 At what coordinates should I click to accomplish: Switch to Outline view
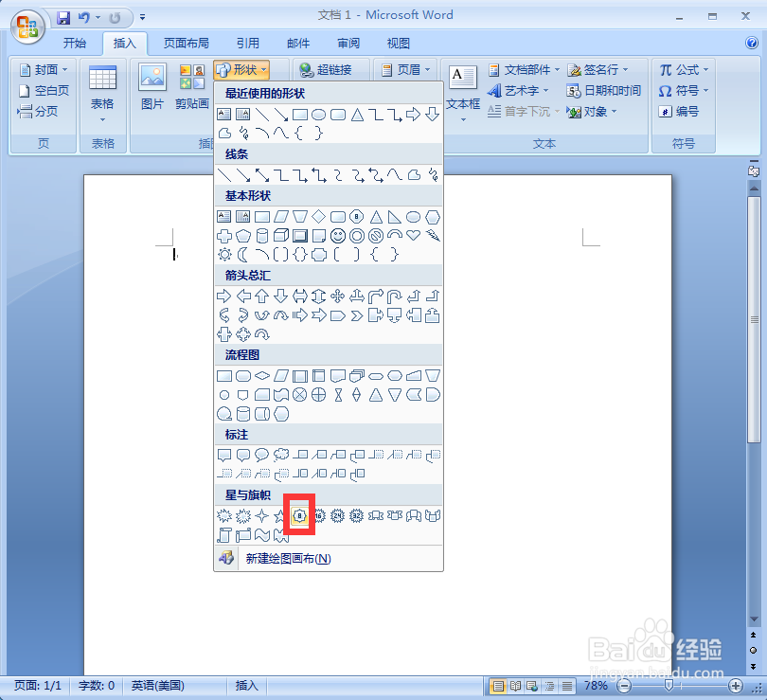click(x=549, y=686)
